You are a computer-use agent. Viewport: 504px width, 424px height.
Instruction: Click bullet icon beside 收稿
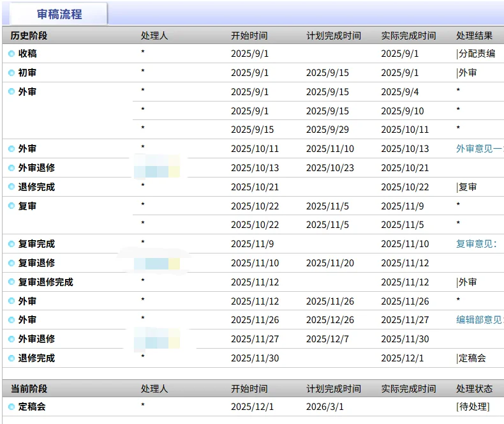pos(11,54)
